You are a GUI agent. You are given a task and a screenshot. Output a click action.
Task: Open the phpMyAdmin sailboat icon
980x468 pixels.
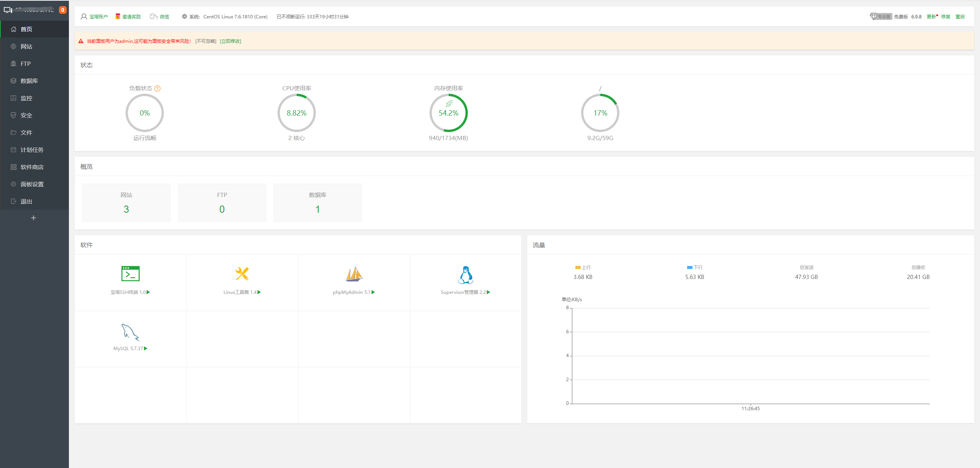(354, 274)
